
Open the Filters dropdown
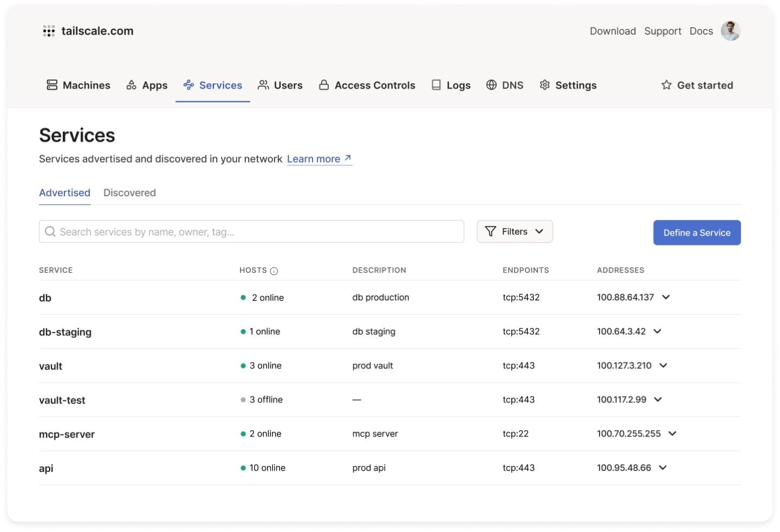[x=515, y=231]
